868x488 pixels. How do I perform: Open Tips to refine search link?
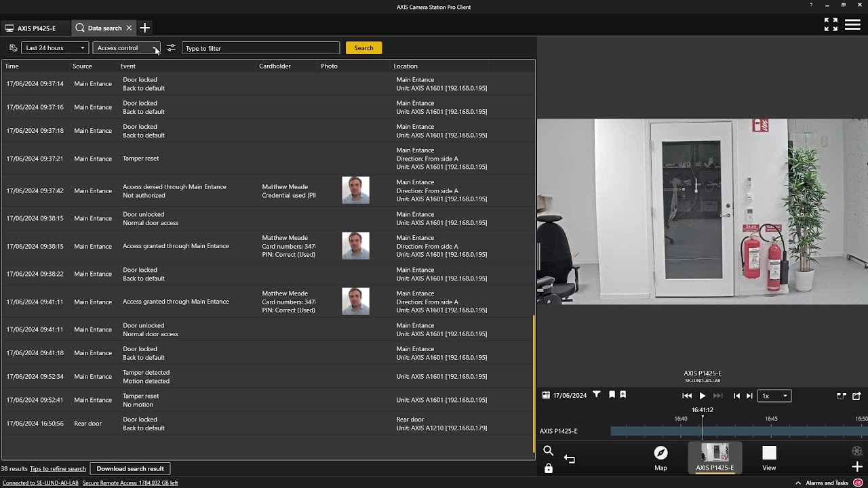58,469
